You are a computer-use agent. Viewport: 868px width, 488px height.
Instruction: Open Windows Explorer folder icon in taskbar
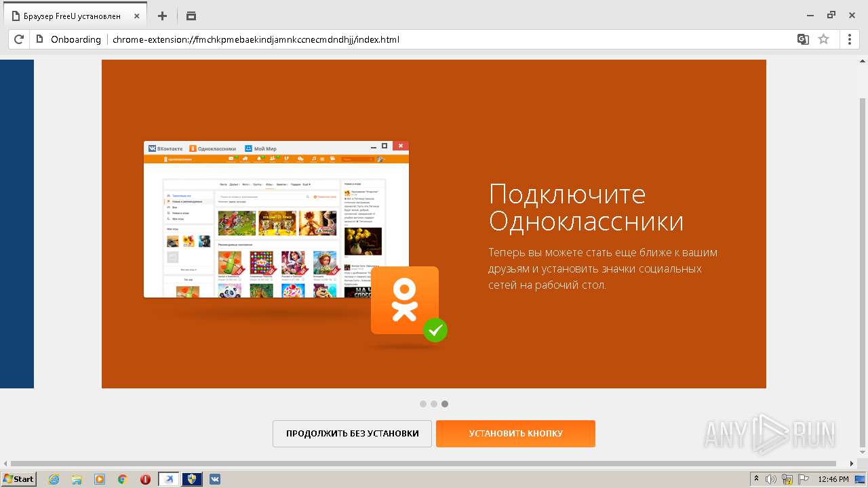[x=77, y=479]
